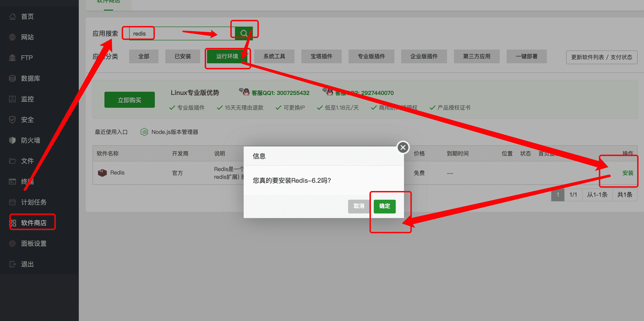Click the Linux专业版优势 heading
The height and width of the screenshot is (321, 644).
(x=195, y=93)
